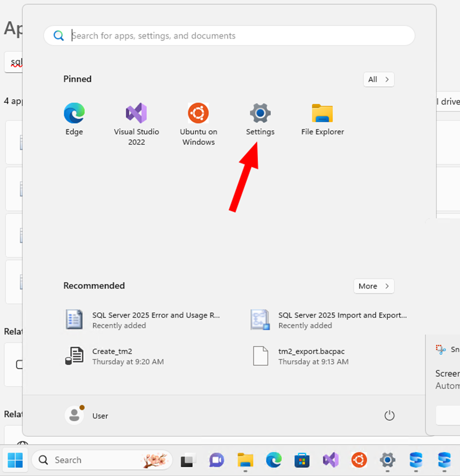Open Edge from pinned apps
This screenshot has height=476, width=460.
74,119
